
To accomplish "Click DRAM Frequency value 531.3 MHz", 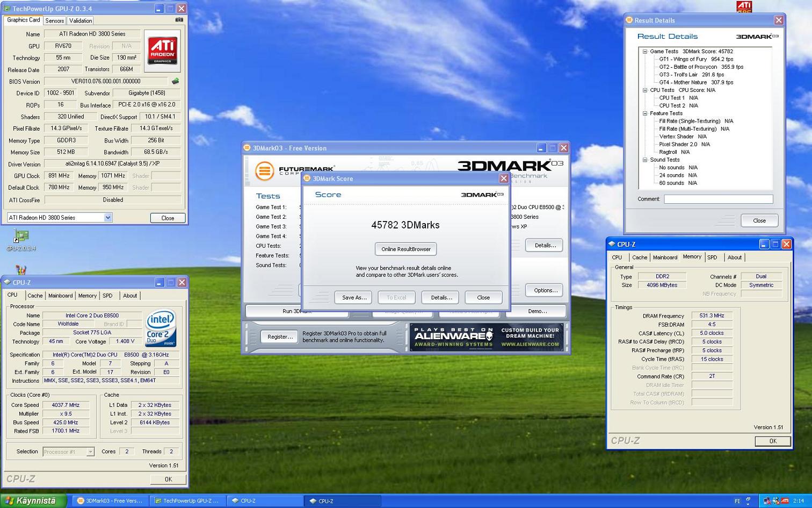I will click(712, 316).
